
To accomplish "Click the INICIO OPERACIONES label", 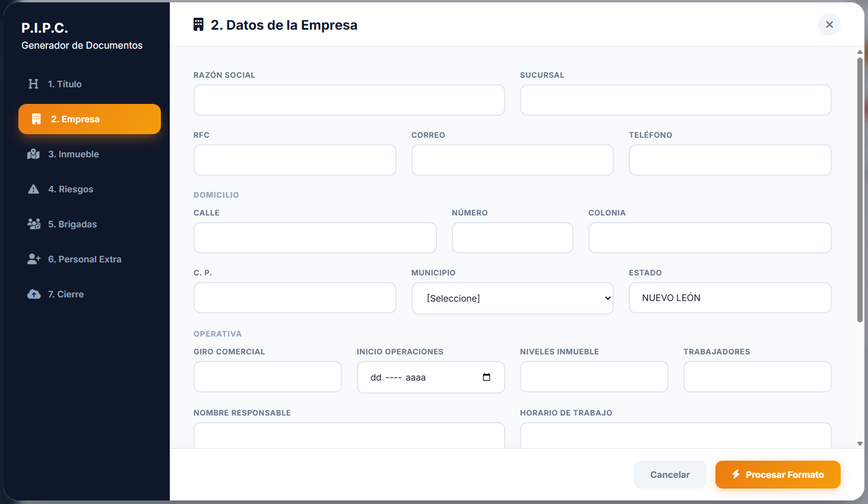I will pyautogui.click(x=400, y=351).
